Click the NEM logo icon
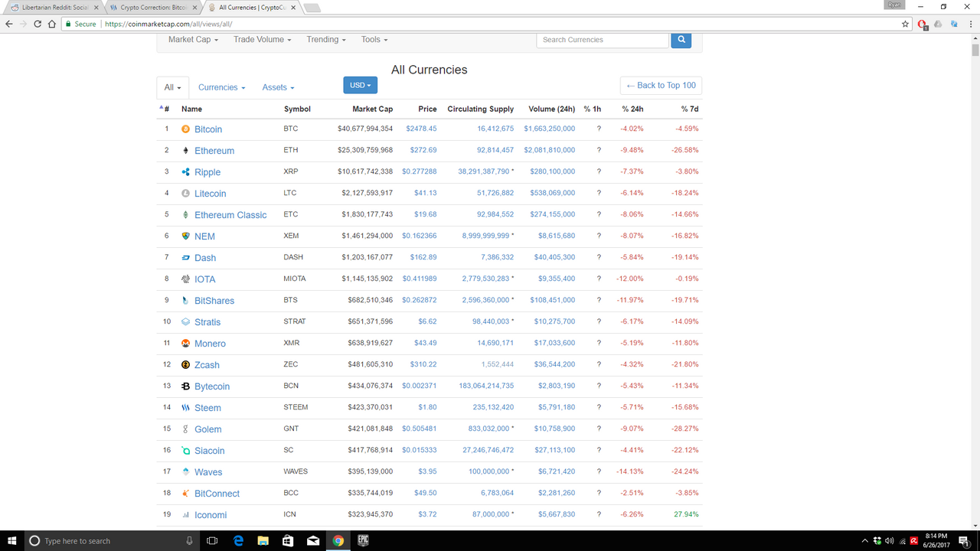 [185, 236]
